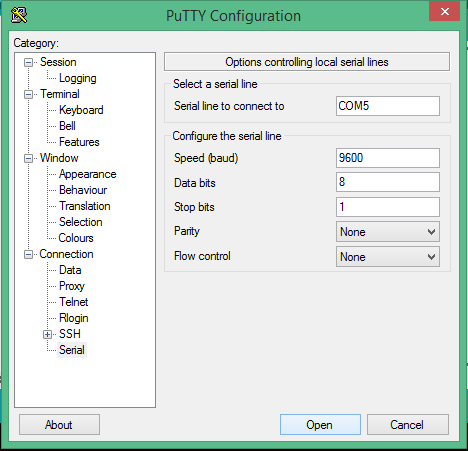Select the Data category
This screenshot has width=468, height=451.
click(70, 270)
